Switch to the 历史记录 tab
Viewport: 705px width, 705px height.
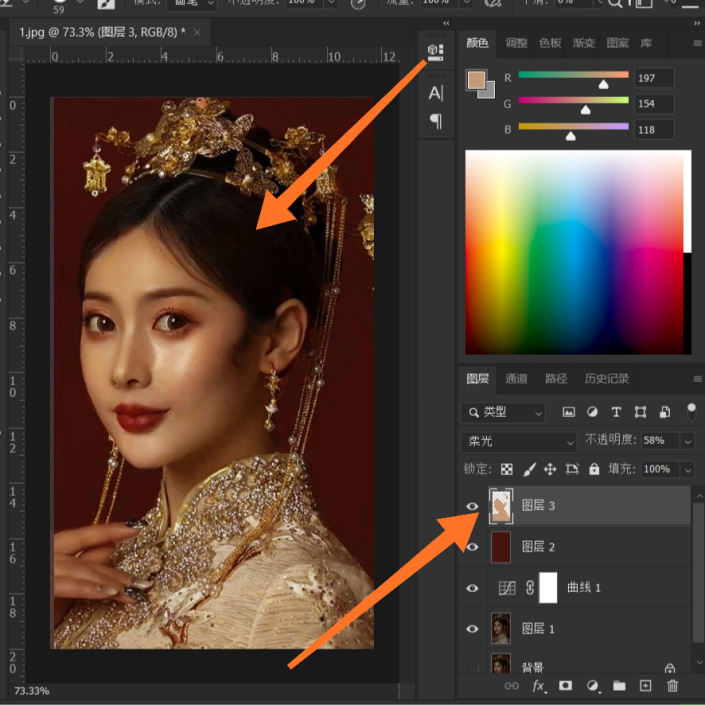click(x=606, y=379)
